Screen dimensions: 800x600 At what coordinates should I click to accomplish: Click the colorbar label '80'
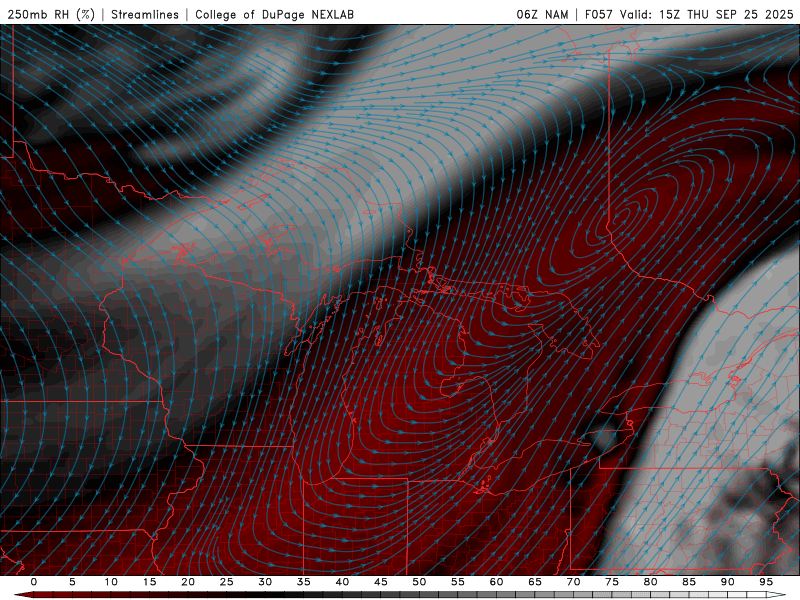point(650,582)
